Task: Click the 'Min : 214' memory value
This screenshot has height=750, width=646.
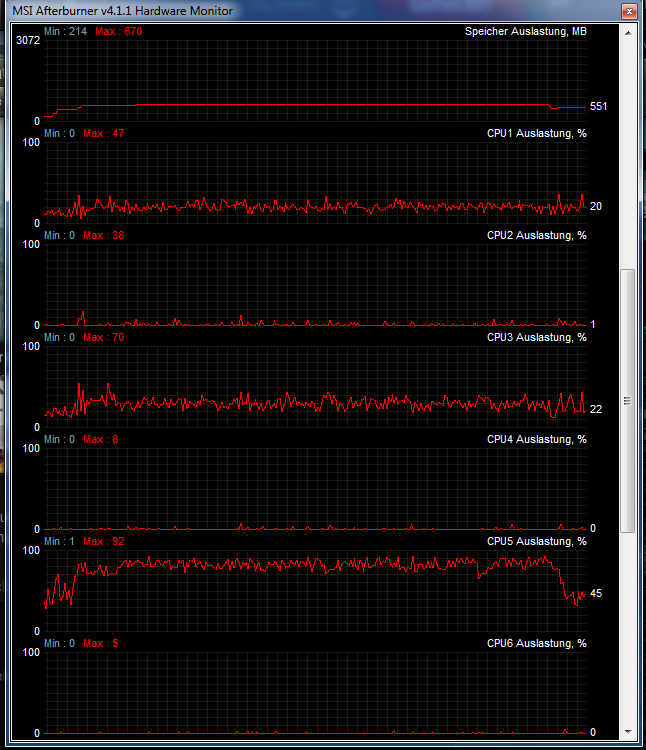Action: [66, 32]
